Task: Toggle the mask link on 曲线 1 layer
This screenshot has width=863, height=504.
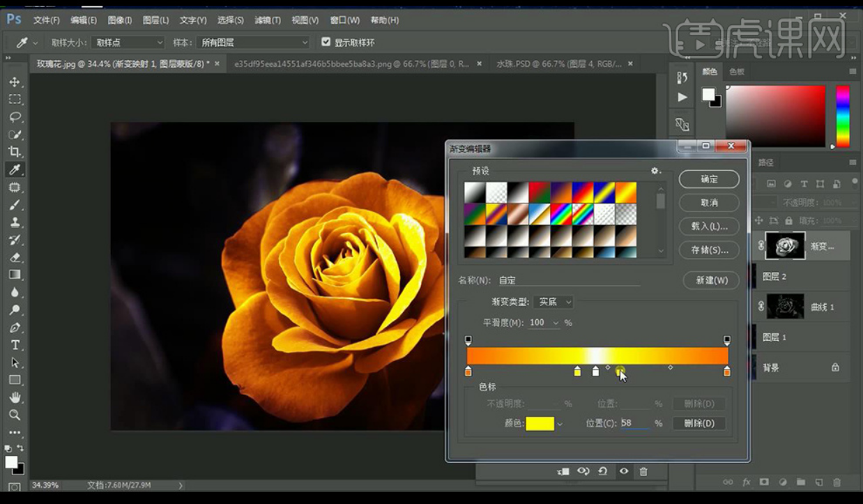Action: click(x=761, y=306)
